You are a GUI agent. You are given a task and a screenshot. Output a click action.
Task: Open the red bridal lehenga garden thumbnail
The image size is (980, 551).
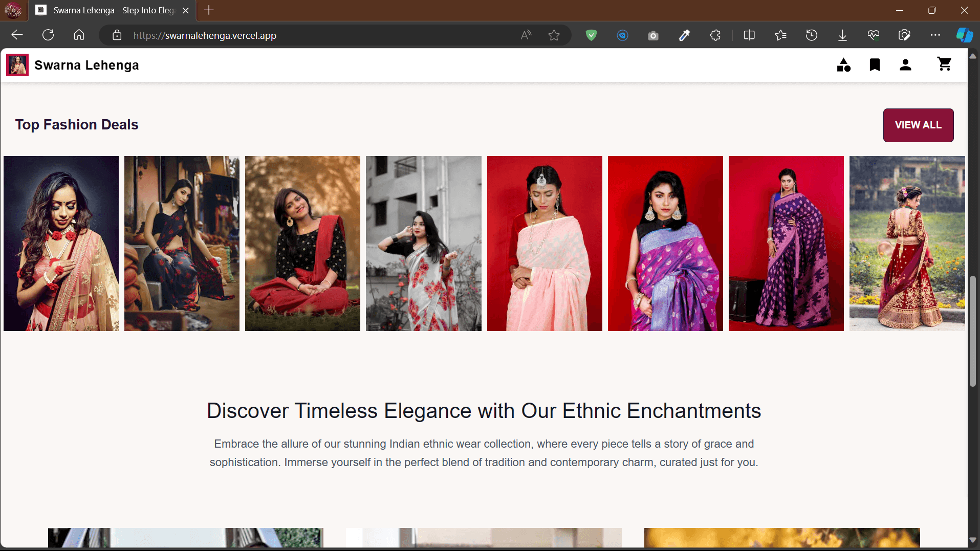pos(907,244)
